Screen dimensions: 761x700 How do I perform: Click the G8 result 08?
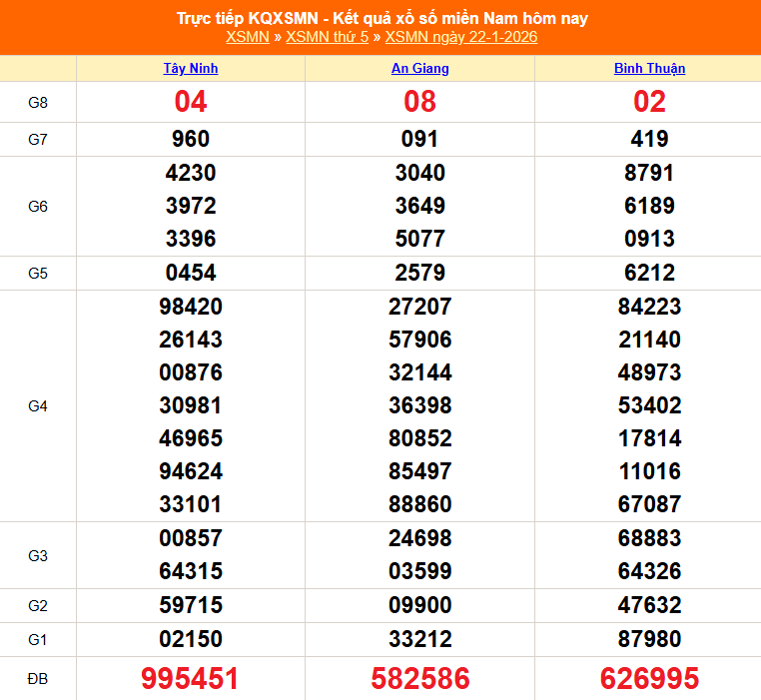point(419,102)
